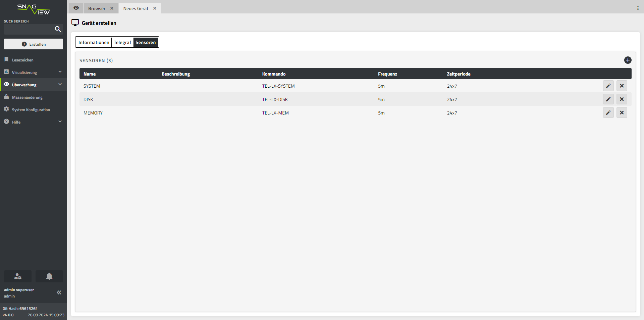Open the notifications bell

click(49, 276)
